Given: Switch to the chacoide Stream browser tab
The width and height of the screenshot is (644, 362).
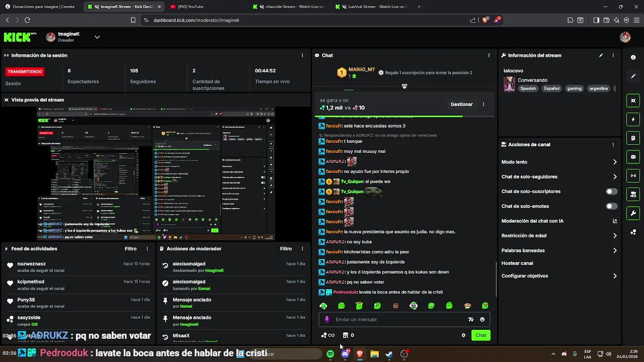Looking at the screenshot, I should [x=289, y=7].
